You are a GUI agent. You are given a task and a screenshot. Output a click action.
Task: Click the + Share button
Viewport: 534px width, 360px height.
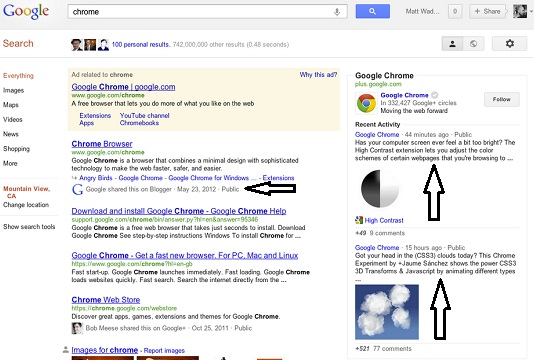click(x=488, y=12)
